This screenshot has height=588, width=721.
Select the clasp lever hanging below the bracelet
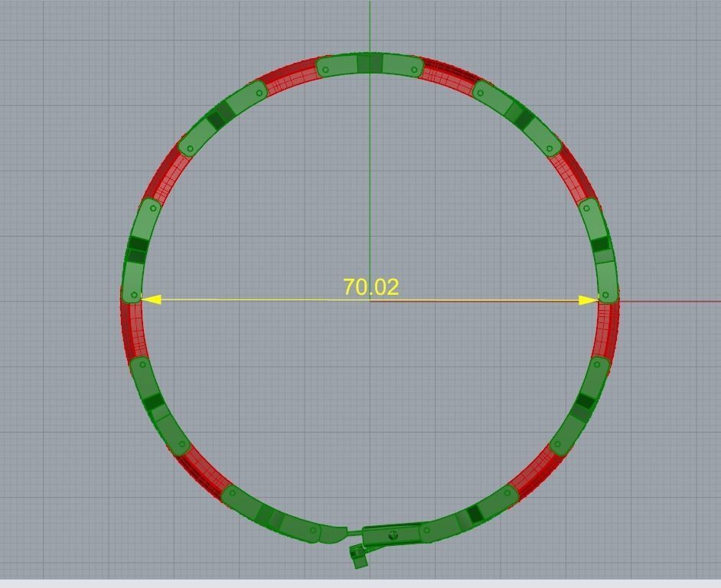tap(359, 556)
